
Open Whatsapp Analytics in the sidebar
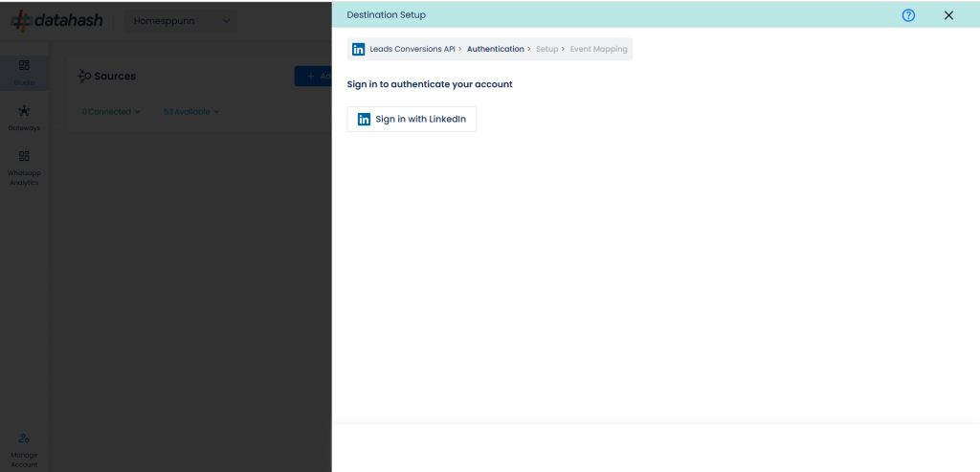coord(24,168)
